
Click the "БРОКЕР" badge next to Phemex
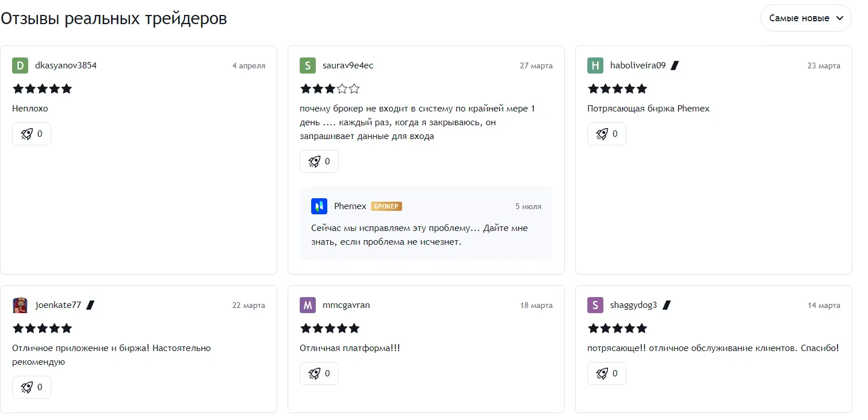click(387, 206)
